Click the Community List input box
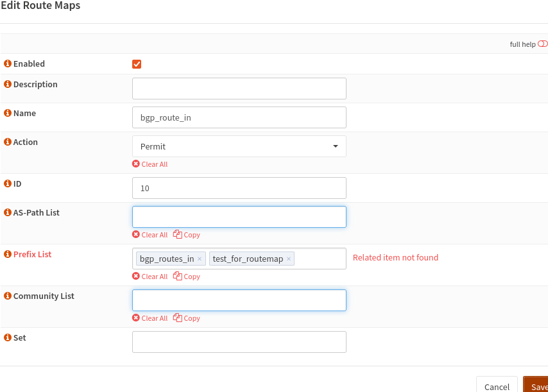Screen dimensions: 548x392 [x=239, y=300]
